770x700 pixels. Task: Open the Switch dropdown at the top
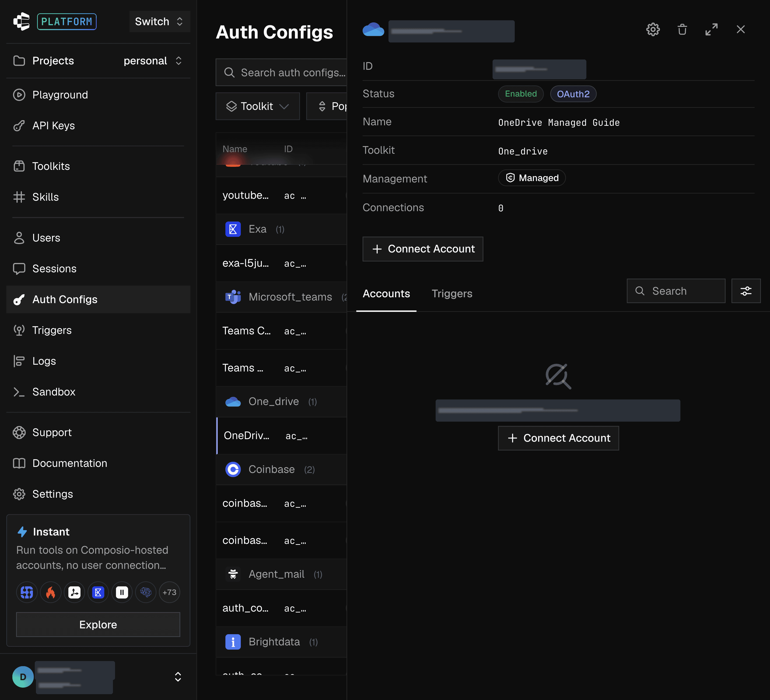pyautogui.click(x=160, y=21)
